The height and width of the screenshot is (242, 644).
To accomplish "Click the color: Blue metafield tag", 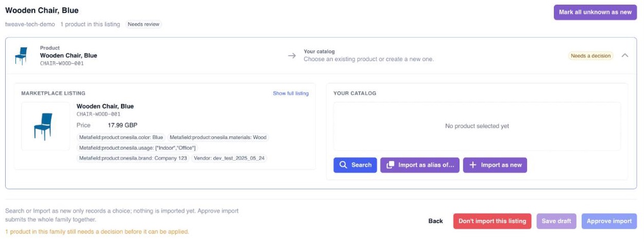I will (121, 137).
